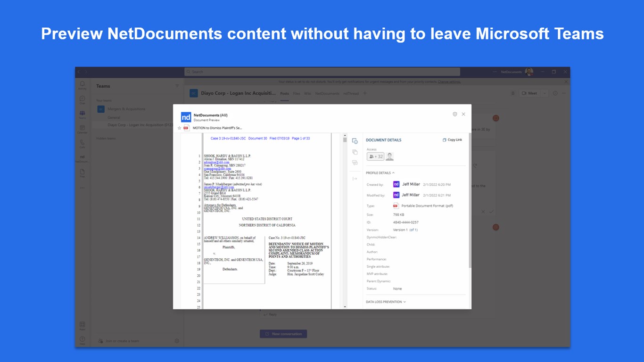Click the document viewer scroll down arrow

[345, 307]
